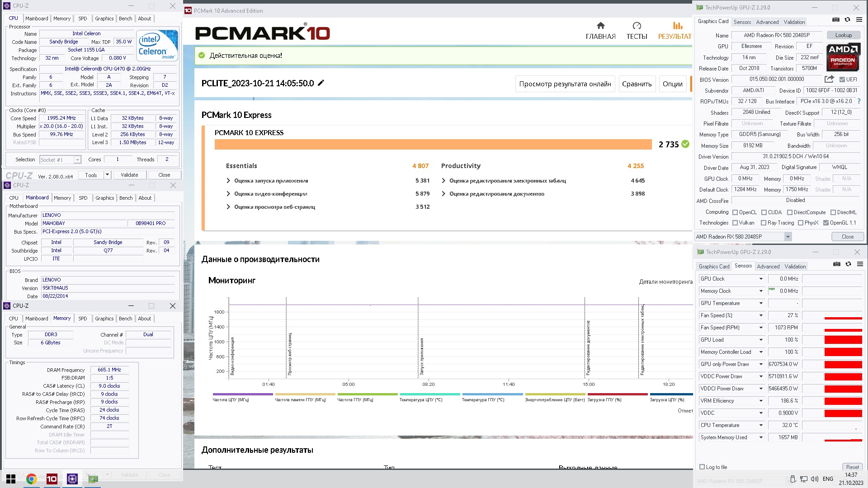The height and width of the screenshot is (488, 868).
Task: Click Bus Interface question mark icon
Action: coord(859,101)
